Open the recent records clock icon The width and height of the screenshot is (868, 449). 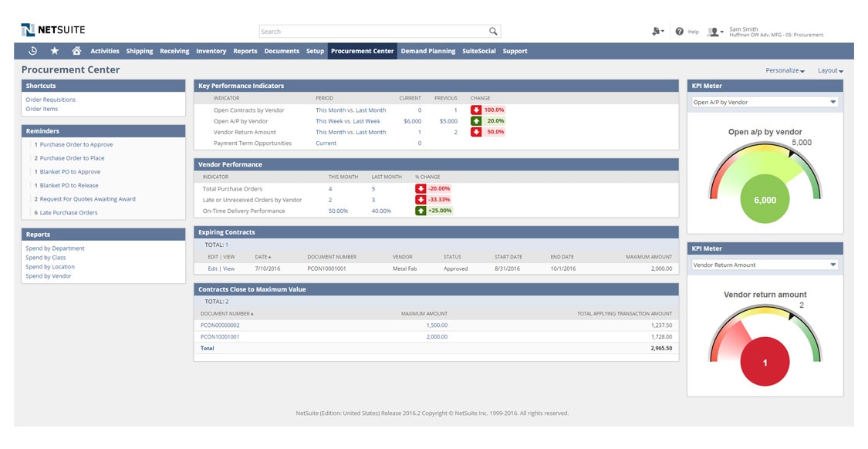(32, 51)
